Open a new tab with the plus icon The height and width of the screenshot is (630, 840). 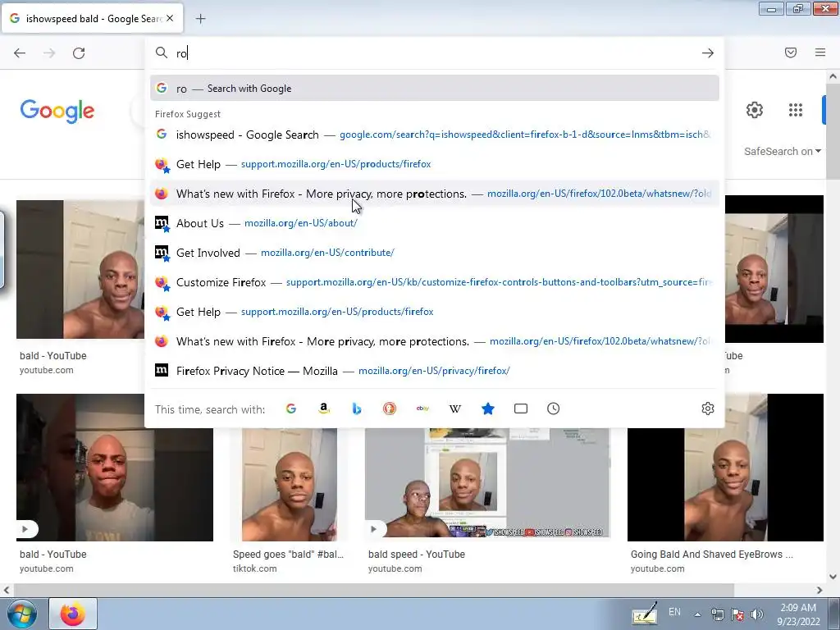point(200,19)
